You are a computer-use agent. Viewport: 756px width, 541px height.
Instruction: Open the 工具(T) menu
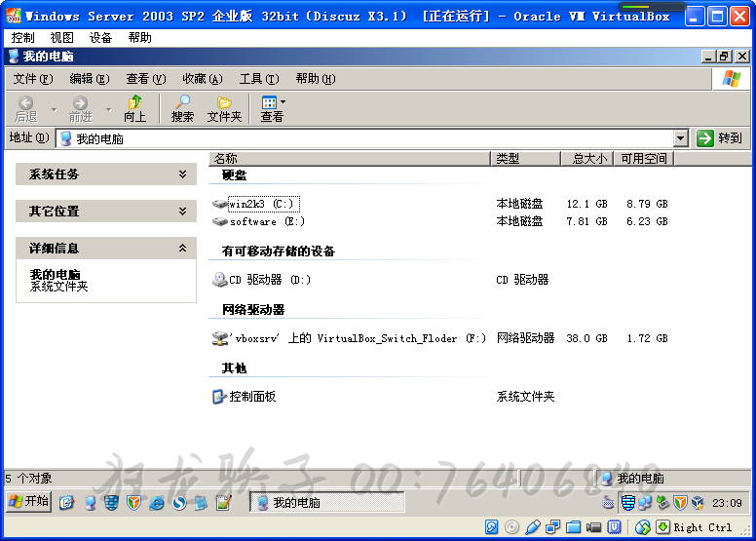(x=259, y=79)
